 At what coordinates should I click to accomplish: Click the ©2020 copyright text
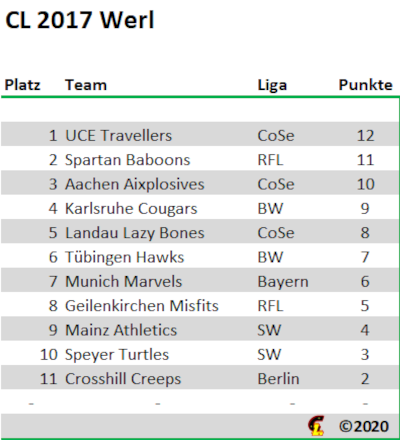tap(364, 426)
